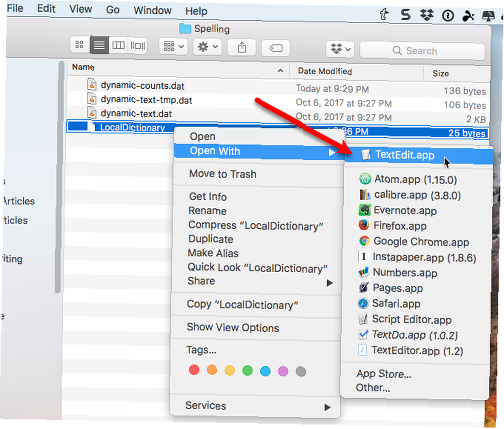
Task: Apply the gray tag color
Action: pyautogui.click(x=301, y=372)
